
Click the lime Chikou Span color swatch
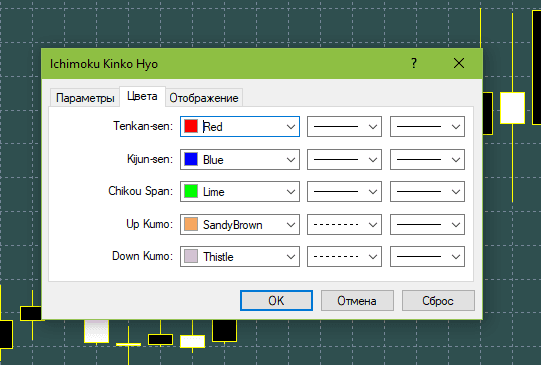tap(191, 191)
